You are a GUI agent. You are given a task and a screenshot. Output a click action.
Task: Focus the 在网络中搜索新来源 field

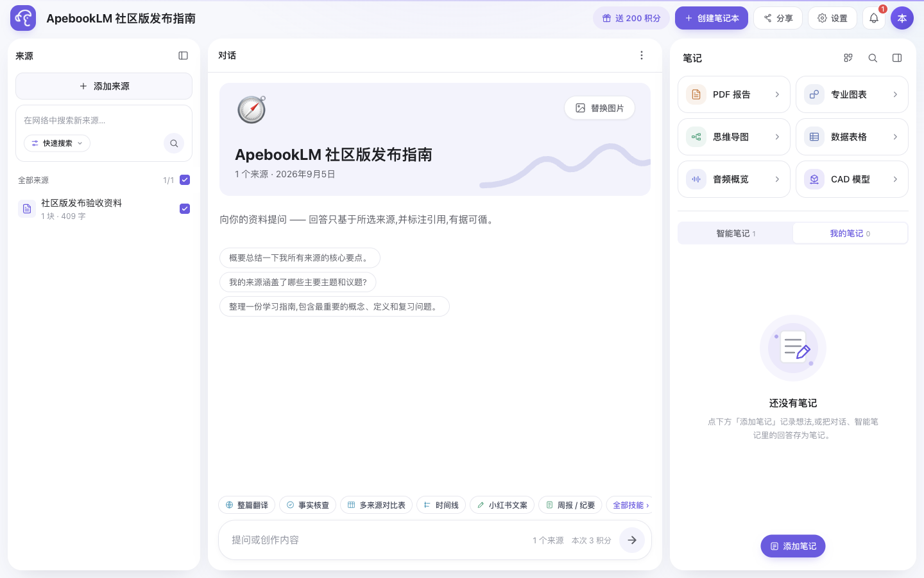click(x=104, y=120)
